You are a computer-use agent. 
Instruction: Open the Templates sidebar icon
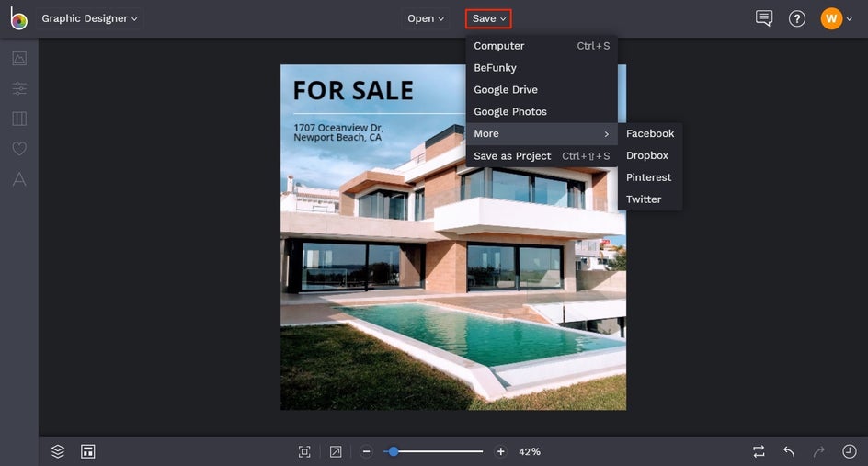[19, 119]
